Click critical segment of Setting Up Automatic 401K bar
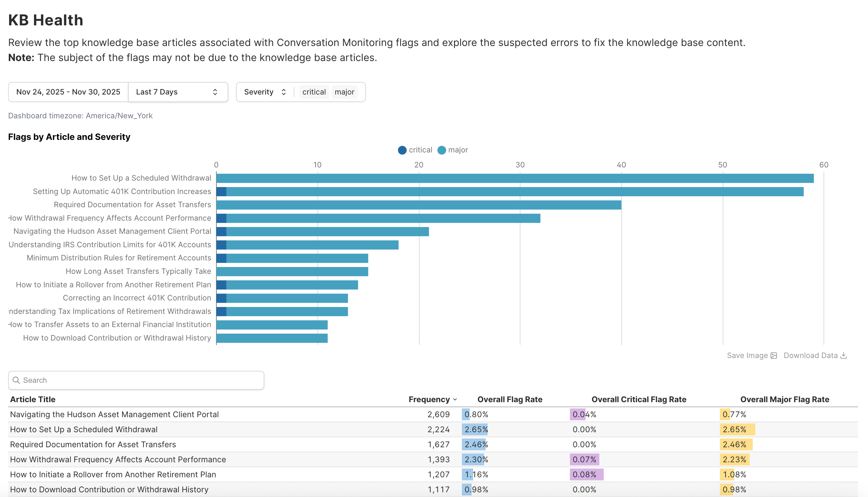 pyautogui.click(x=221, y=192)
